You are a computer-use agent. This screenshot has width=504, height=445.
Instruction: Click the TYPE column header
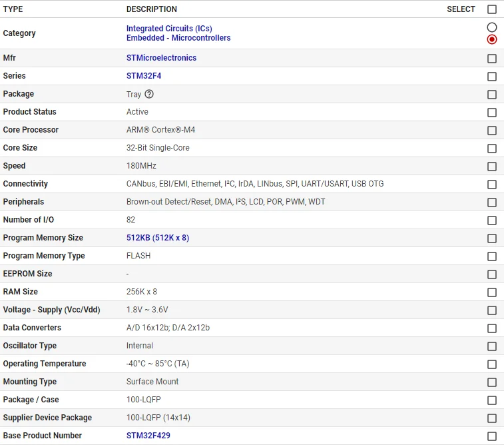click(x=13, y=9)
